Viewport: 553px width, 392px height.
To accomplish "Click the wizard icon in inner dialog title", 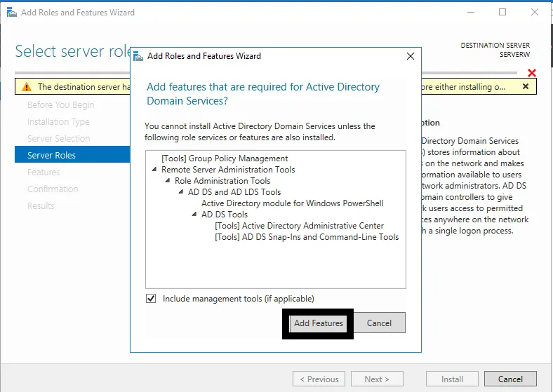I will [138, 56].
